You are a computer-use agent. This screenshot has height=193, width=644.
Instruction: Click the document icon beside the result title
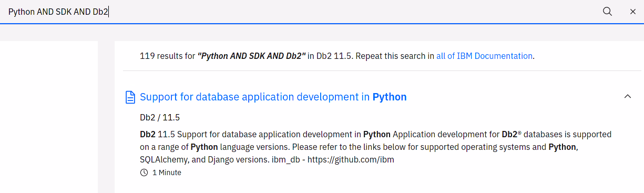pyautogui.click(x=130, y=97)
